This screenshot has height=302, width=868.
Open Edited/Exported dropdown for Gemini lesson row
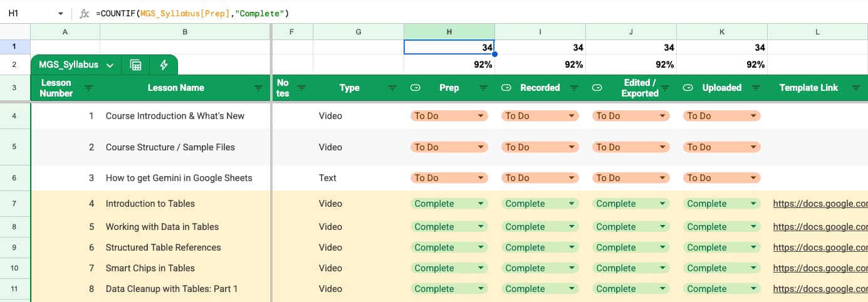662,178
